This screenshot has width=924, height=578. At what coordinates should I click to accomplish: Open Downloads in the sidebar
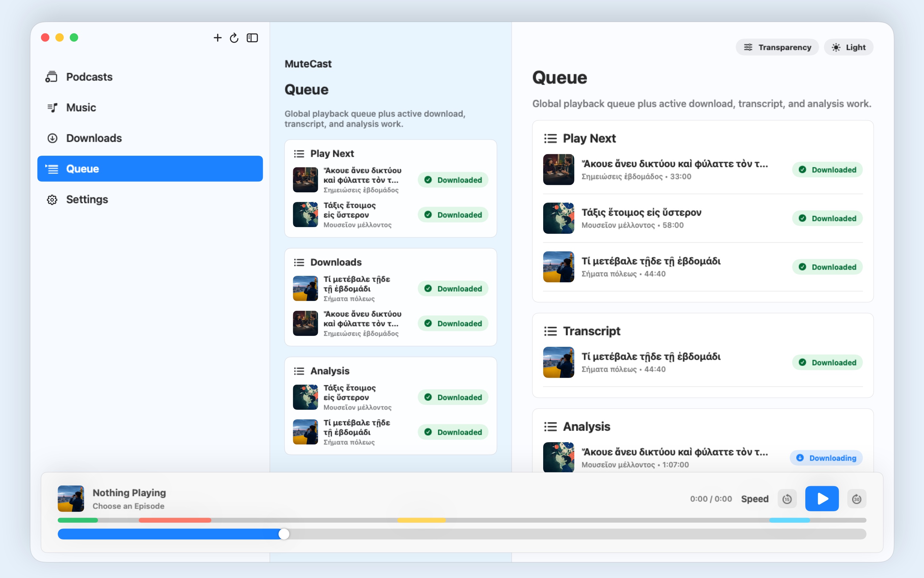point(150,138)
